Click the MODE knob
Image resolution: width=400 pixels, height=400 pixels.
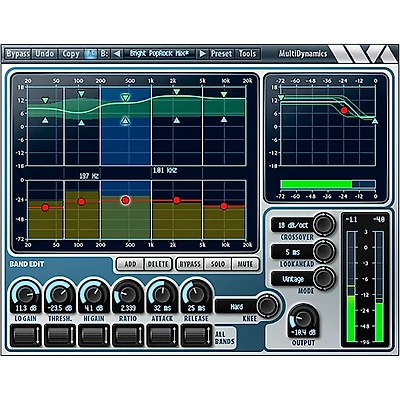point(324,279)
